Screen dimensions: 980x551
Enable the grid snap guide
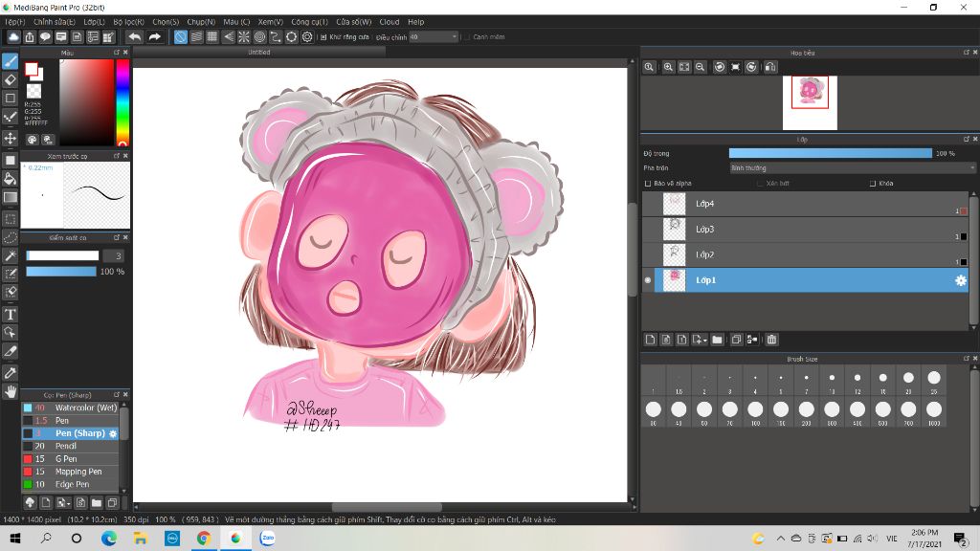[x=212, y=37]
